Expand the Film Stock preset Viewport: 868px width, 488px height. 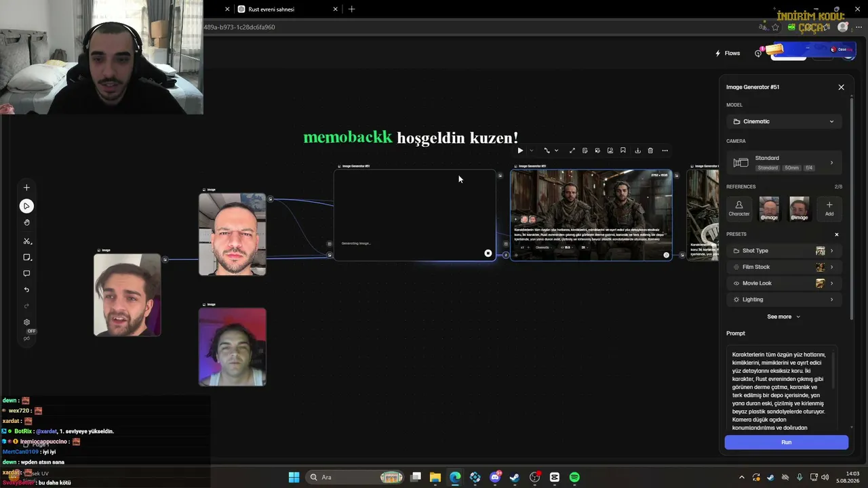(x=784, y=267)
